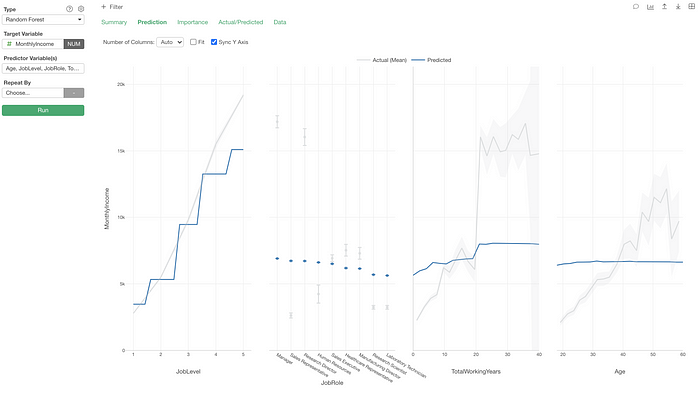Screen dimensions: 700x394
Task: Go to the Actual/Predicted tab
Action: (x=241, y=22)
